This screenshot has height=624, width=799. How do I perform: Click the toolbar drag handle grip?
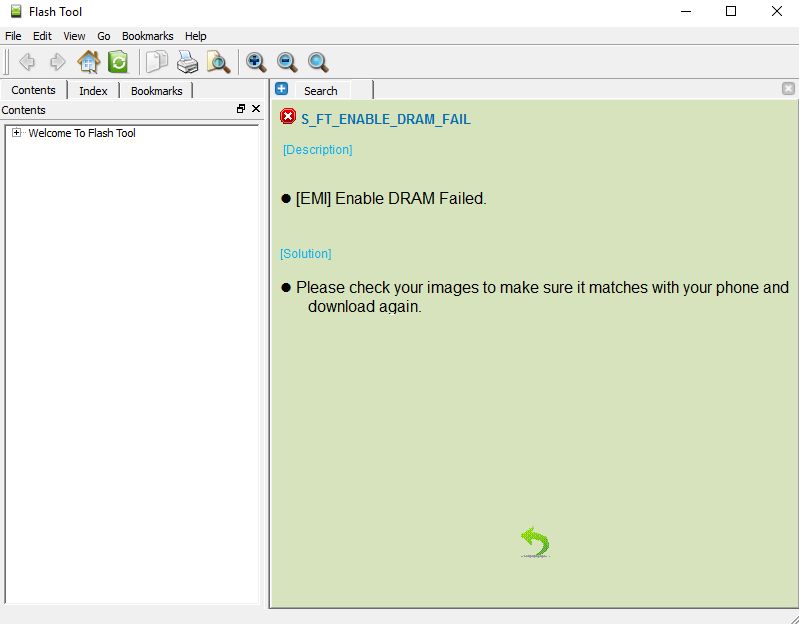point(6,62)
